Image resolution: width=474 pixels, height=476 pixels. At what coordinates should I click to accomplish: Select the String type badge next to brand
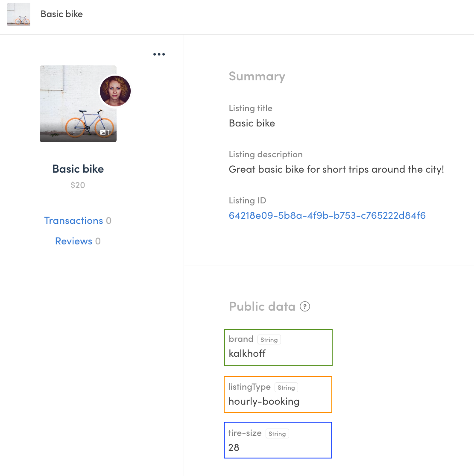click(269, 339)
